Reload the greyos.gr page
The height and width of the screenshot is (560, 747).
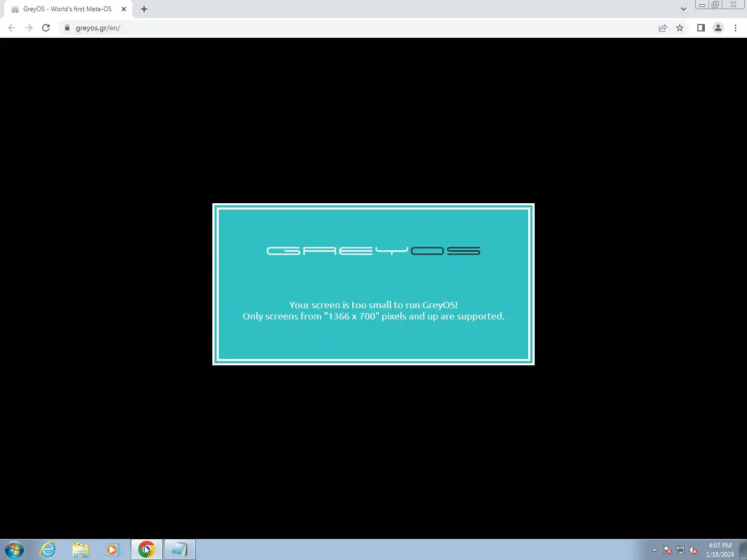[x=46, y=28]
